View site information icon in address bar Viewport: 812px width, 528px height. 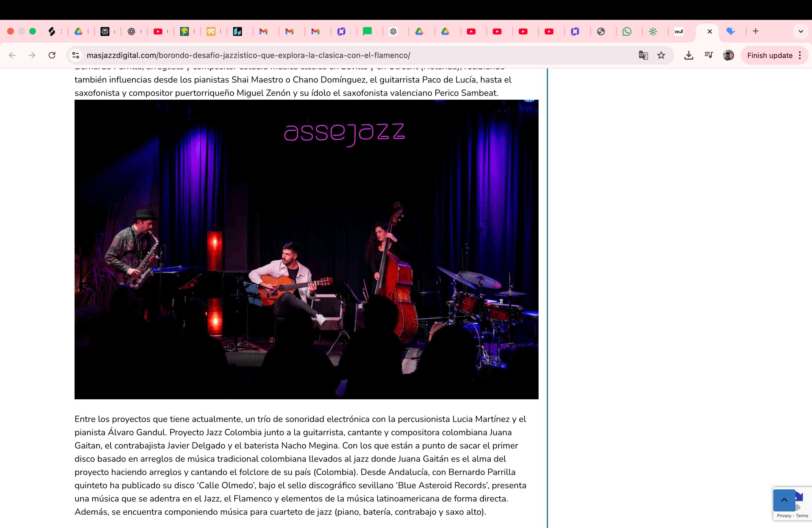pos(76,55)
